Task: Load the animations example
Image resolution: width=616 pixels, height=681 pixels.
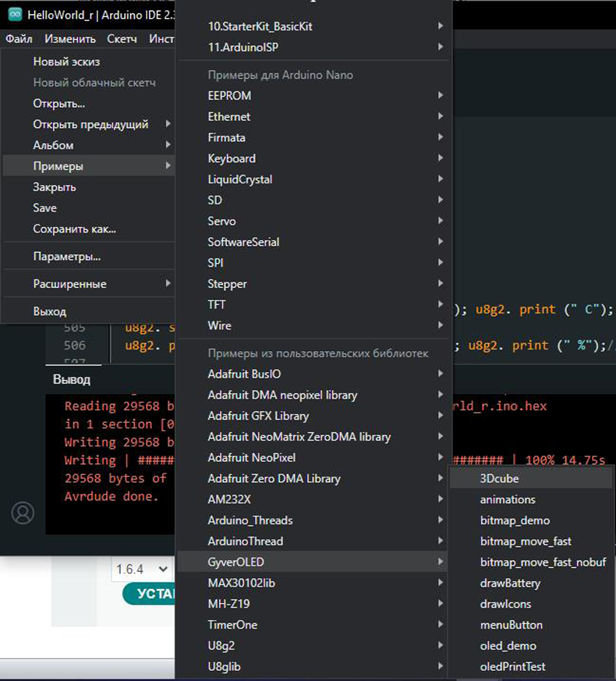Action: click(x=531, y=499)
